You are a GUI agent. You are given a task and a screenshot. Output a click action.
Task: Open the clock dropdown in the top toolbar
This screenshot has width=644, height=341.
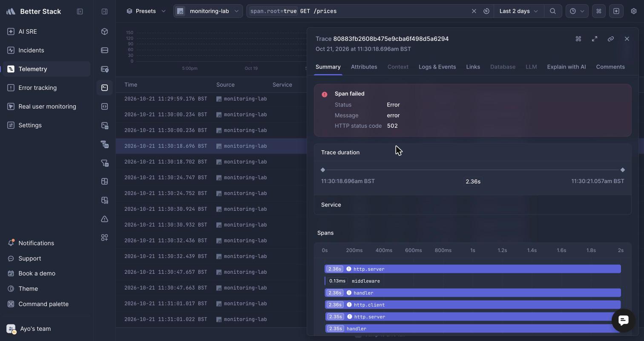coord(577,11)
